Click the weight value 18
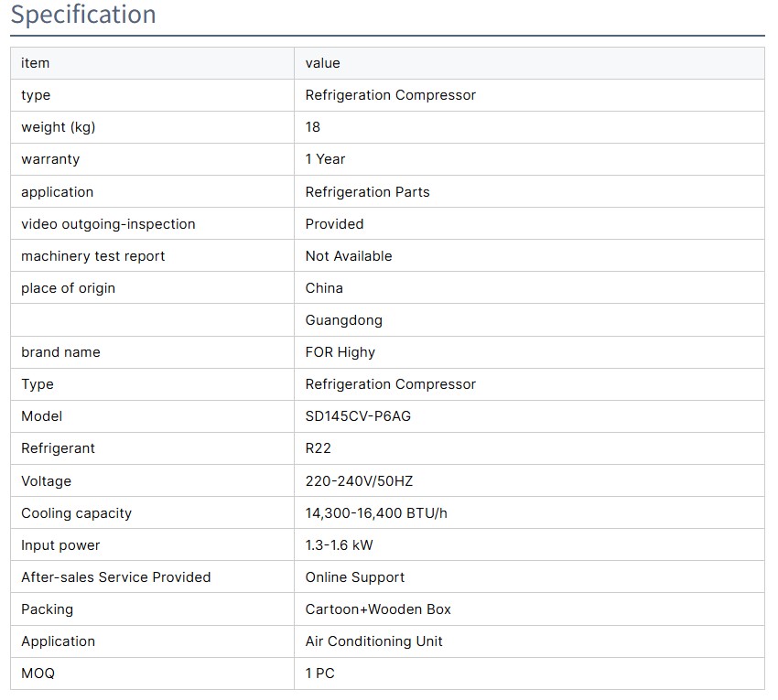 pos(313,127)
